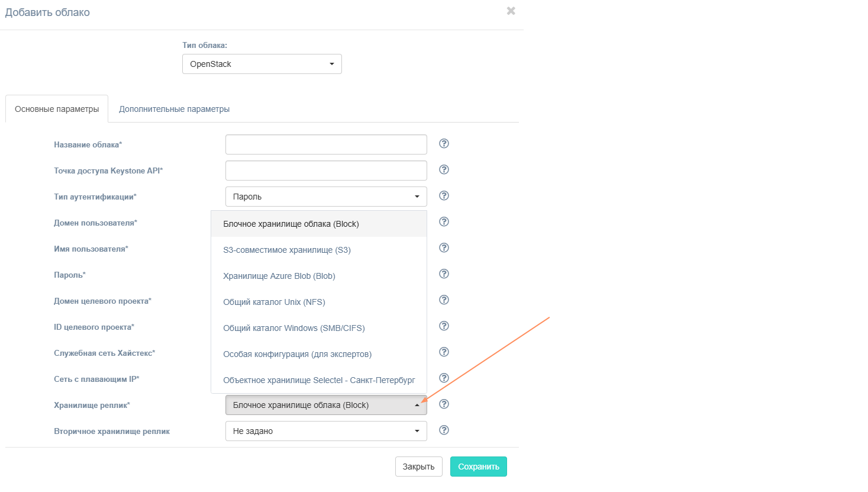Screen dimensions: 868x492
Task: Select Блочное хранилище облака (Block) option in list
Action: pos(319,224)
